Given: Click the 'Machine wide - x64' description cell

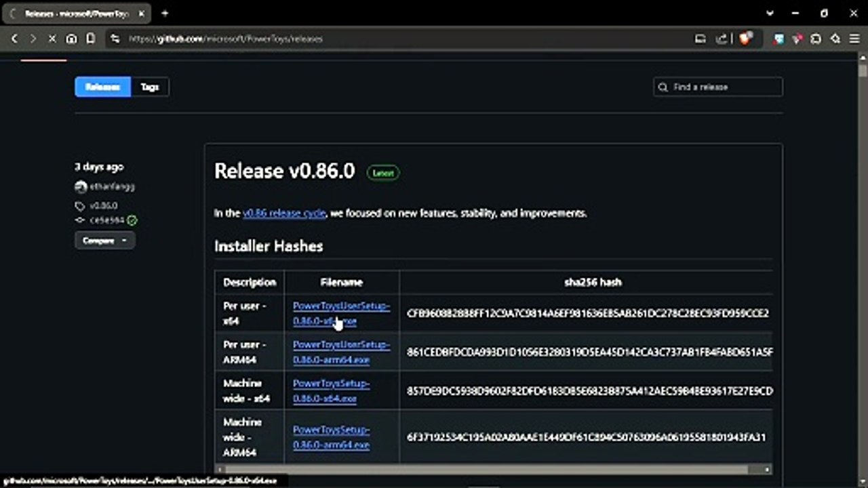Looking at the screenshot, I should click(250, 390).
